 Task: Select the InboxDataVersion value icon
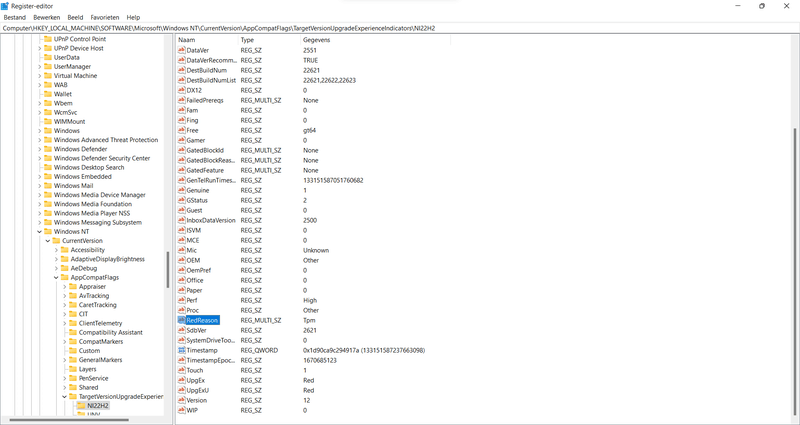coord(182,220)
